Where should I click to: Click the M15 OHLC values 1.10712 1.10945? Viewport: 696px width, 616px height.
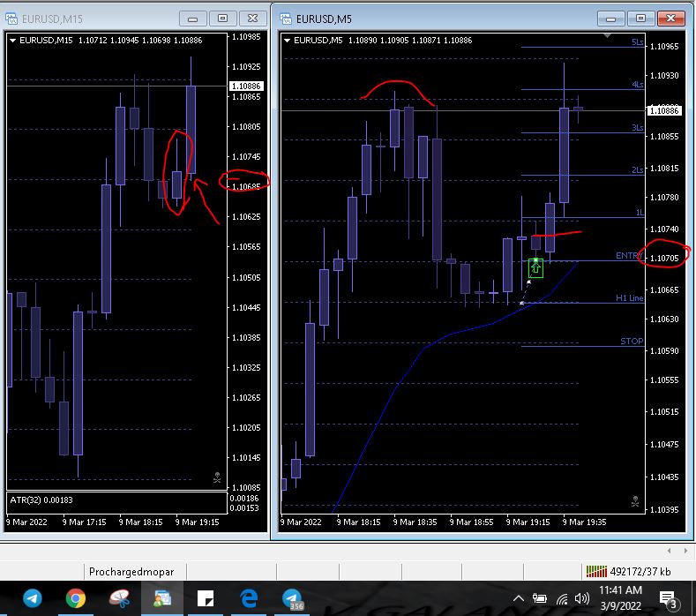[109, 41]
